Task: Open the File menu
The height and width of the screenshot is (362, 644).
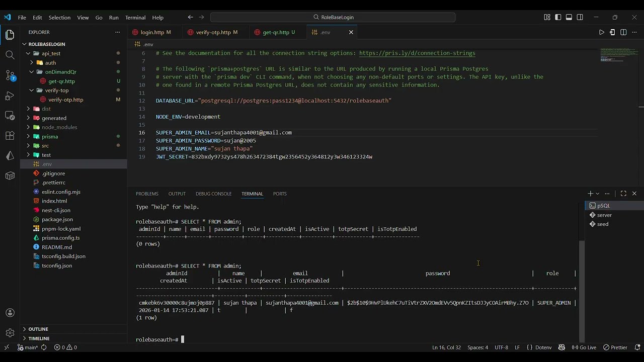Action: pyautogui.click(x=22, y=17)
